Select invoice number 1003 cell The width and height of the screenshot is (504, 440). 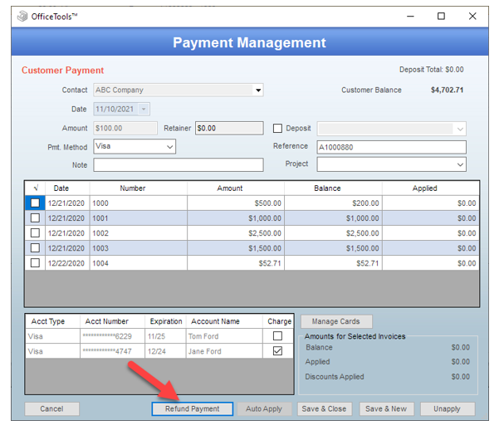(x=138, y=248)
